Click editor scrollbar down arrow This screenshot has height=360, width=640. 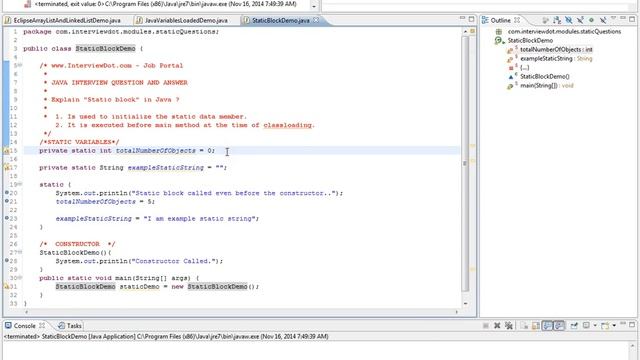[465, 304]
